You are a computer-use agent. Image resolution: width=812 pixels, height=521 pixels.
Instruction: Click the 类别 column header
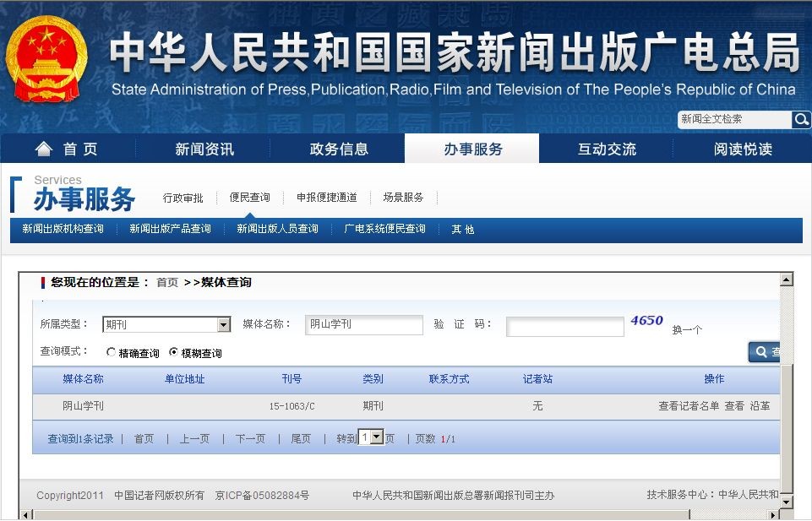(x=373, y=379)
